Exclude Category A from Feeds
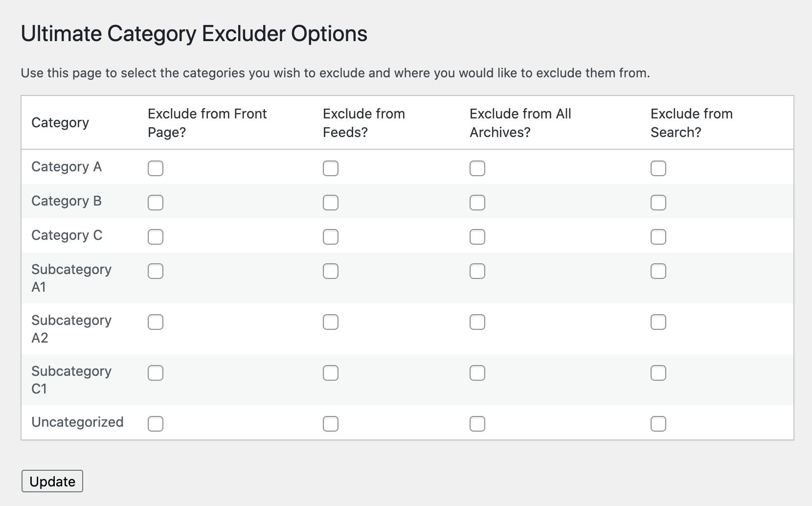 (x=331, y=168)
